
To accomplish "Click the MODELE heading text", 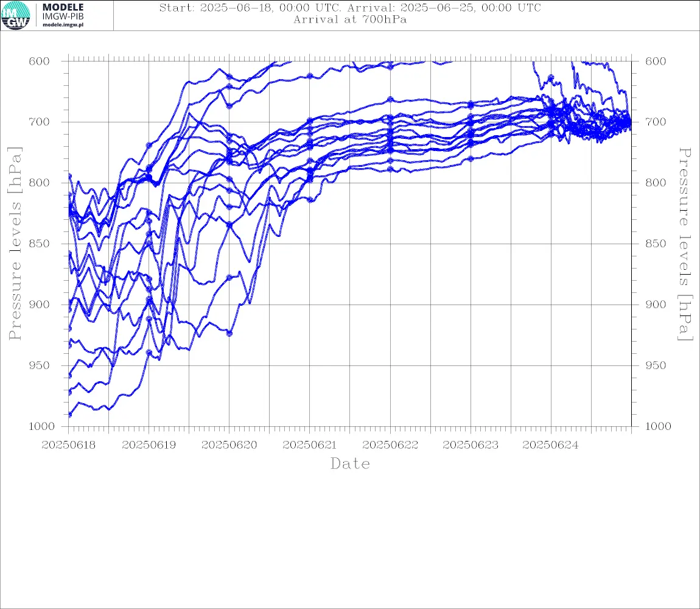I will tap(63, 7).
